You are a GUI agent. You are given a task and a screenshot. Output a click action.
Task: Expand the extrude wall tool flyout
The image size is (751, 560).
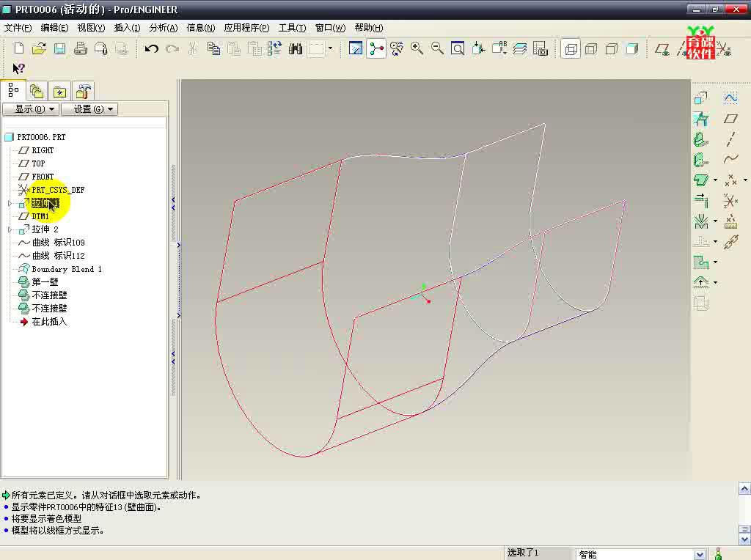click(x=715, y=180)
